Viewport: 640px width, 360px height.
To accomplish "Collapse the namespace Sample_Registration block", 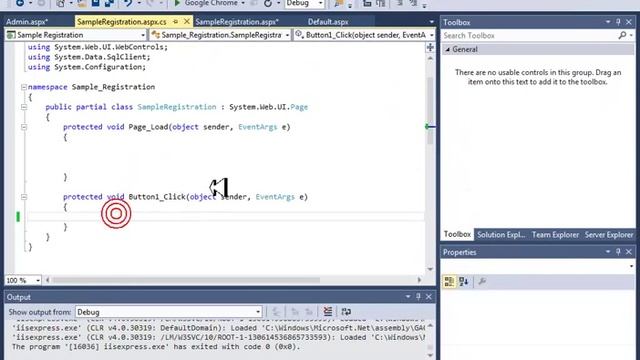I will pyautogui.click(x=24, y=87).
